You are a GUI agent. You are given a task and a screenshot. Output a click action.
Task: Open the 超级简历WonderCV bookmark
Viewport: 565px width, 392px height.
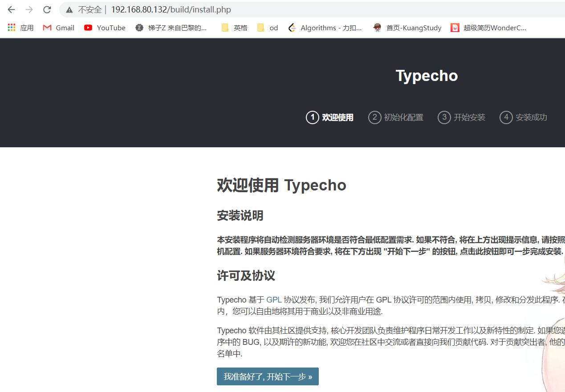pos(488,28)
